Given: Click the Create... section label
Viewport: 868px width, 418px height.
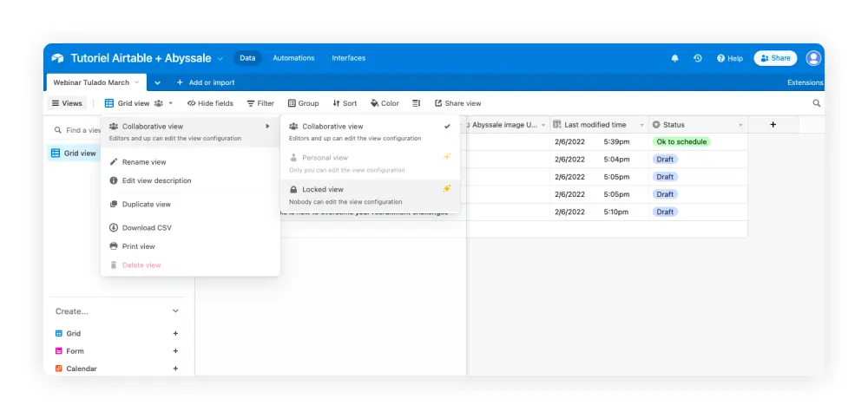Looking at the screenshot, I should click(72, 311).
